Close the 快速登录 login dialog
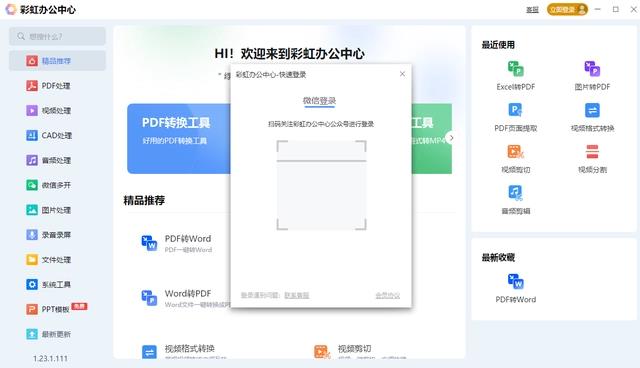The height and width of the screenshot is (368, 640). pyautogui.click(x=402, y=74)
